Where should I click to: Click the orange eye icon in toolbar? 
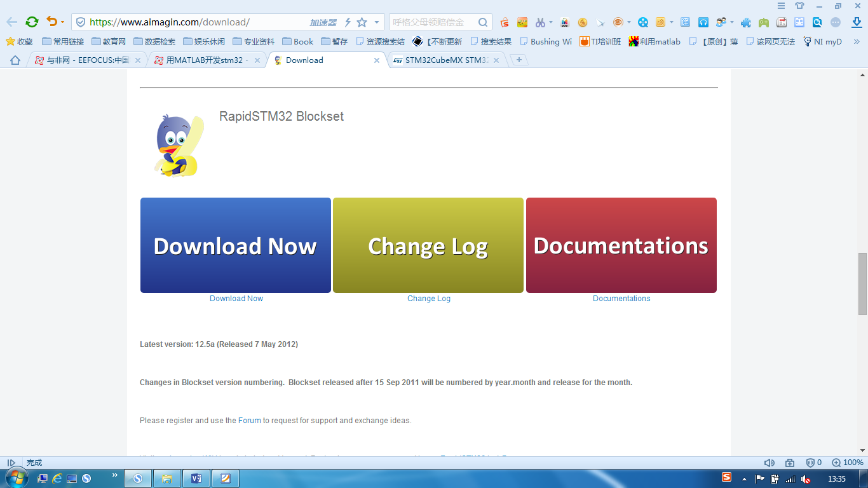tap(618, 22)
